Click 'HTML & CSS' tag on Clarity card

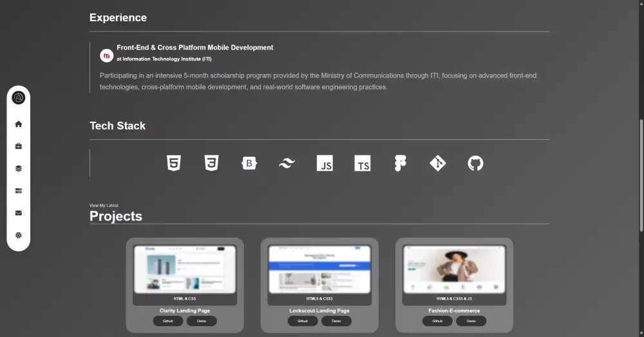tap(185, 299)
